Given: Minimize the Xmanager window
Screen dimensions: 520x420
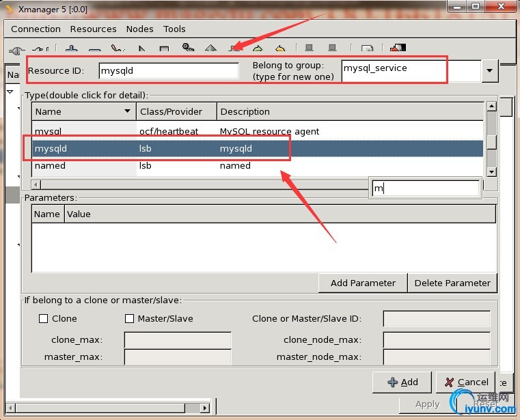Looking at the screenshot, I should tap(457, 6).
